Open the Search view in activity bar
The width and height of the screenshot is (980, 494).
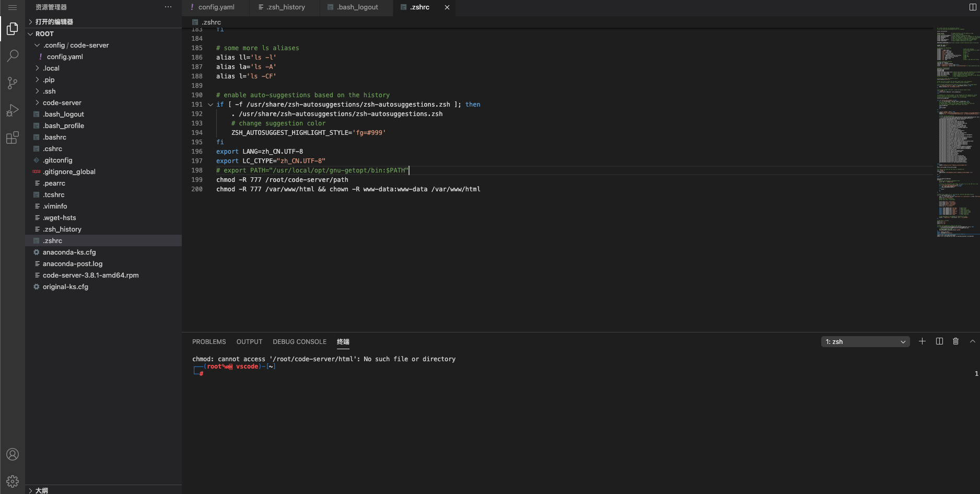[x=13, y=56]
